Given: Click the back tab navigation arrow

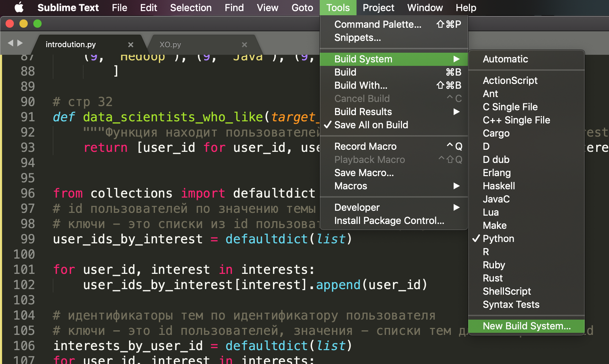Looking at the screenshot, I should [x=10, y=43].
